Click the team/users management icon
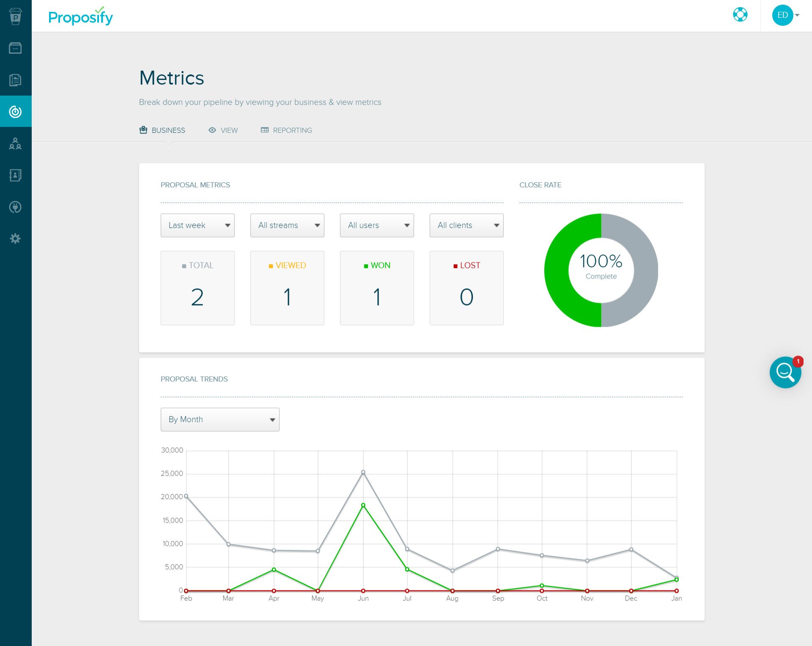Screen dimensions: 812x646 coord(16,143)
